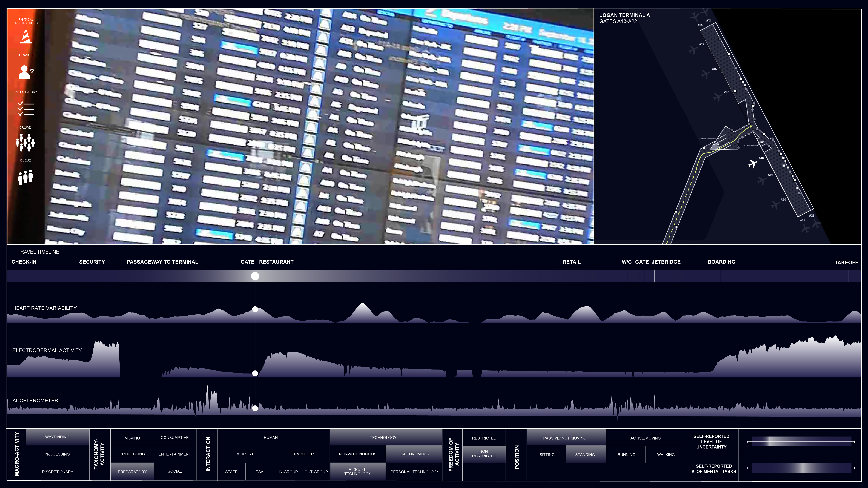Select AUTONOMOUS technology cell
868x488 pixels.
click(414, 454)
